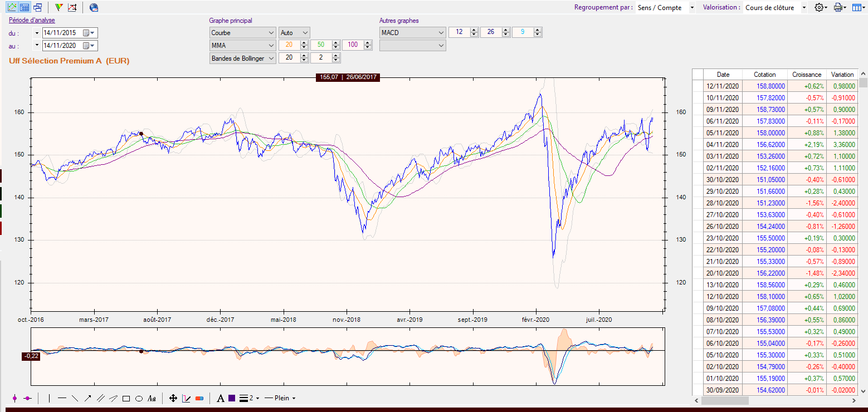
Task: Click the globe web chart icon
Action: click(x=94, y=7)
